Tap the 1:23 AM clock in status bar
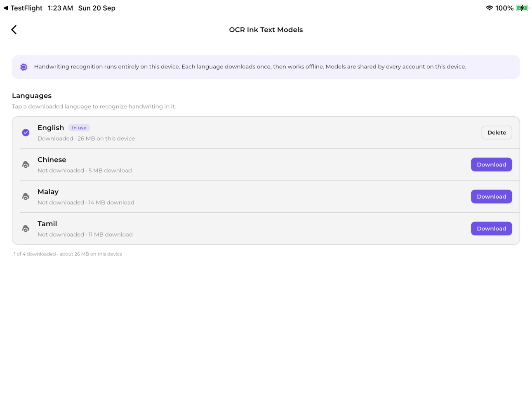The height and width of the screenshot is (399, 532). [60, 8]
